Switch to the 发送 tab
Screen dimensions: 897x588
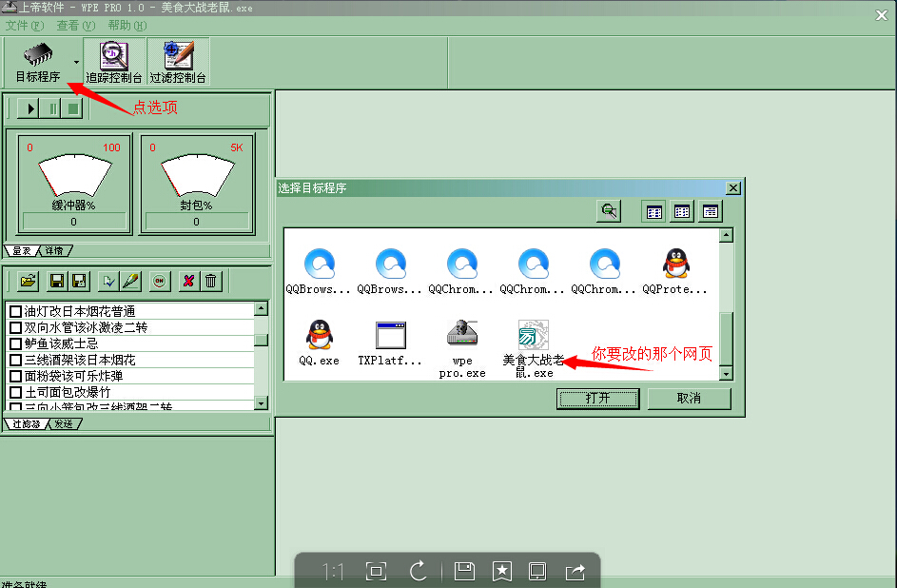(64, 424)
